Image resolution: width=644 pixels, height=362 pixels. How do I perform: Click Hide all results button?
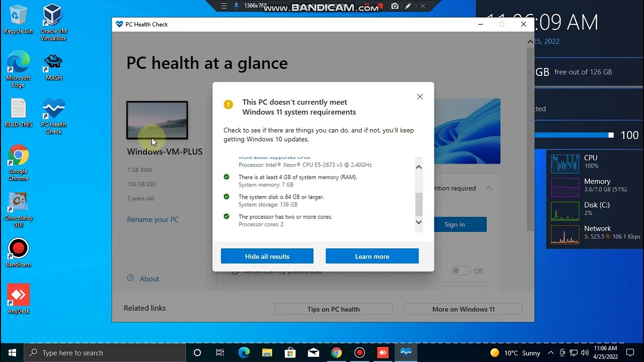click(267, 256)
